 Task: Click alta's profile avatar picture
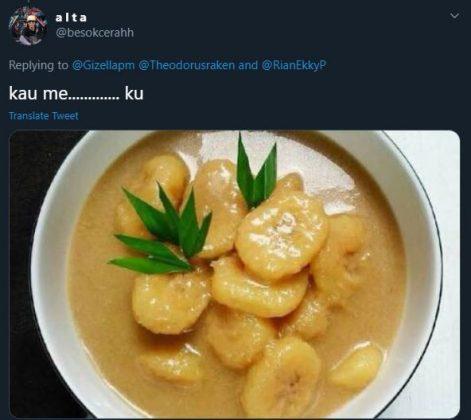tap(28, 26)
